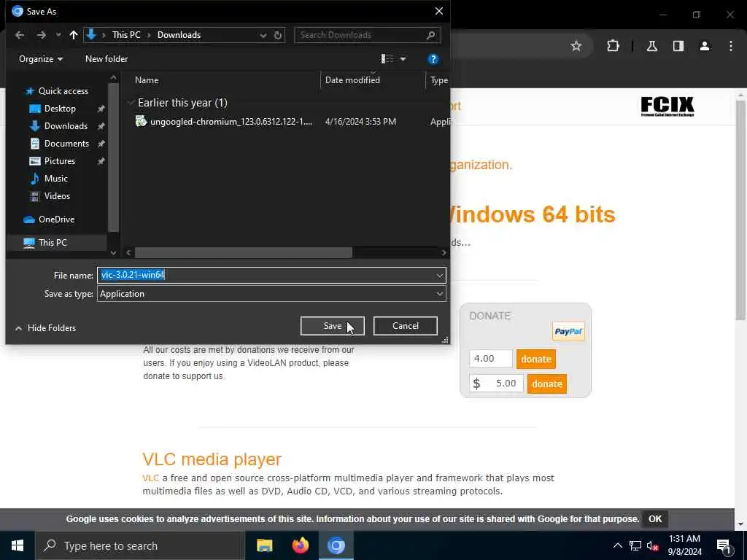
Task: Open Downloads in navigation pane
Action: click(66, 126)
